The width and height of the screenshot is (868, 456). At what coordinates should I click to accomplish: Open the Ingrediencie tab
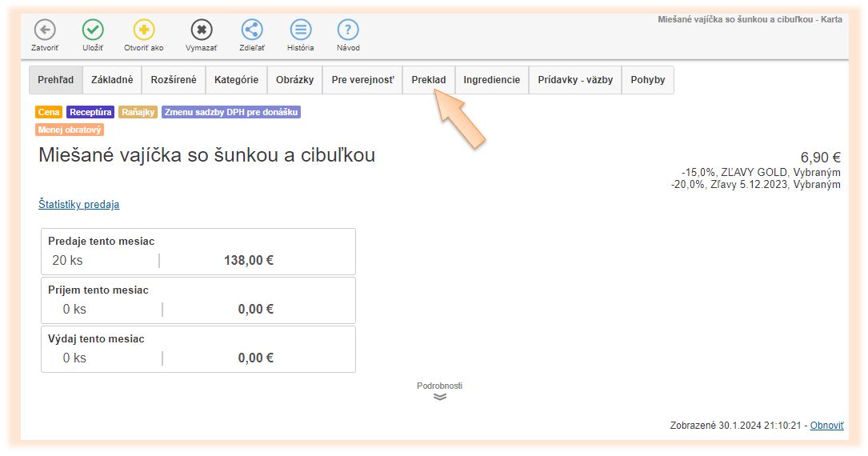click(491, 80)
